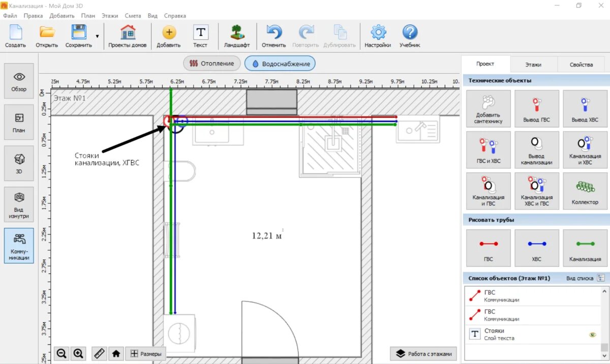Screen dimensions: 610x364
Task: Toggle the Водоснабжение water supply mode
Action: tap(280, 64)
